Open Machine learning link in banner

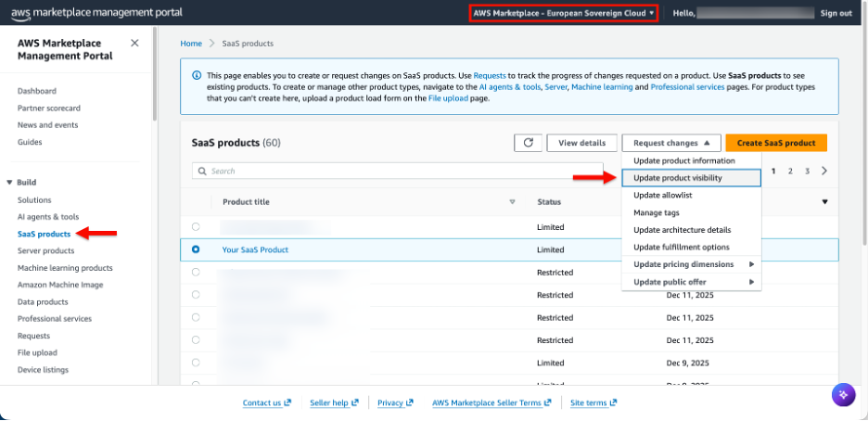point(602,87)
